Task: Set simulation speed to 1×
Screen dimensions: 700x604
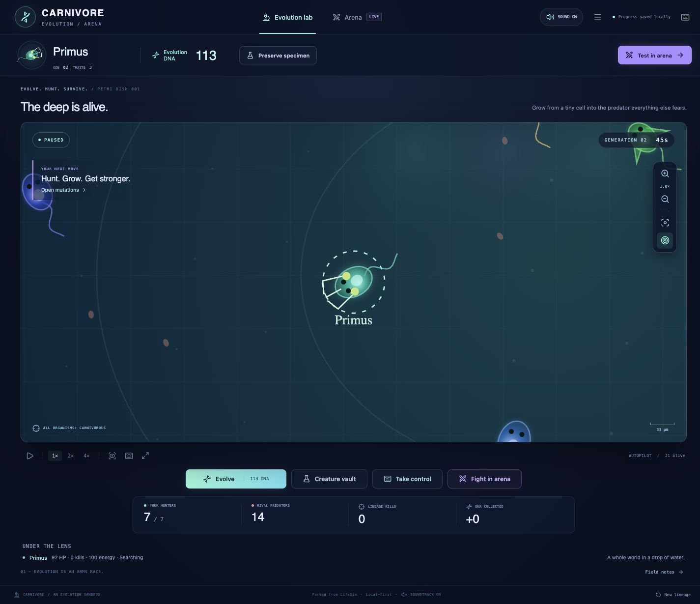Action: 55,456
